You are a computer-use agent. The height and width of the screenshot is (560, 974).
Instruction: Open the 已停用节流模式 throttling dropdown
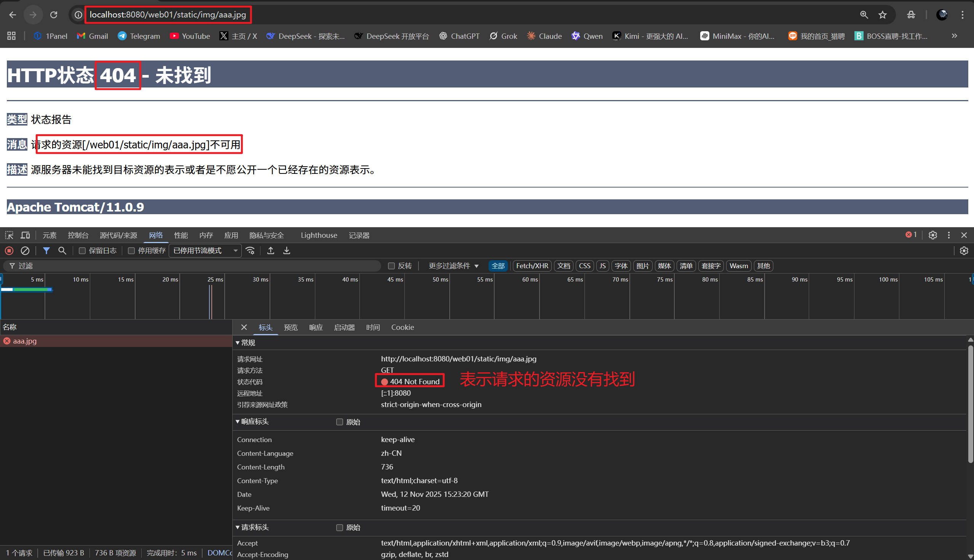tap(205, 251)
